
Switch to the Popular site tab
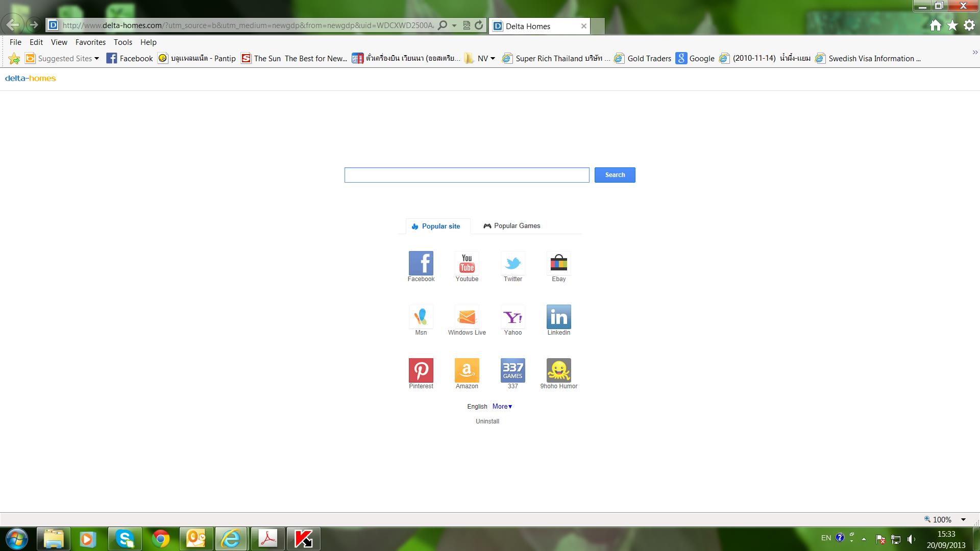click(x=438, y=226)
